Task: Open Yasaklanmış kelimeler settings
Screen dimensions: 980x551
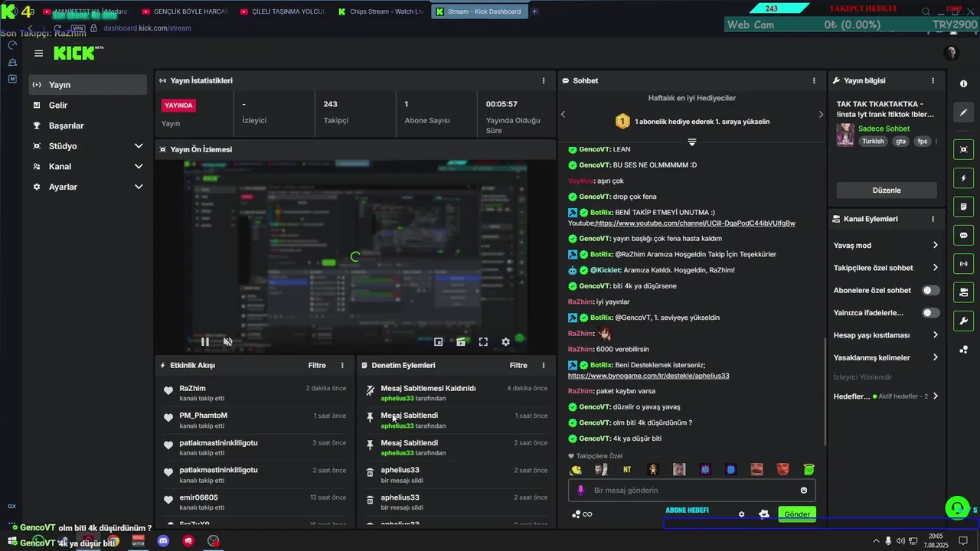Action: [x=935, y=357]
